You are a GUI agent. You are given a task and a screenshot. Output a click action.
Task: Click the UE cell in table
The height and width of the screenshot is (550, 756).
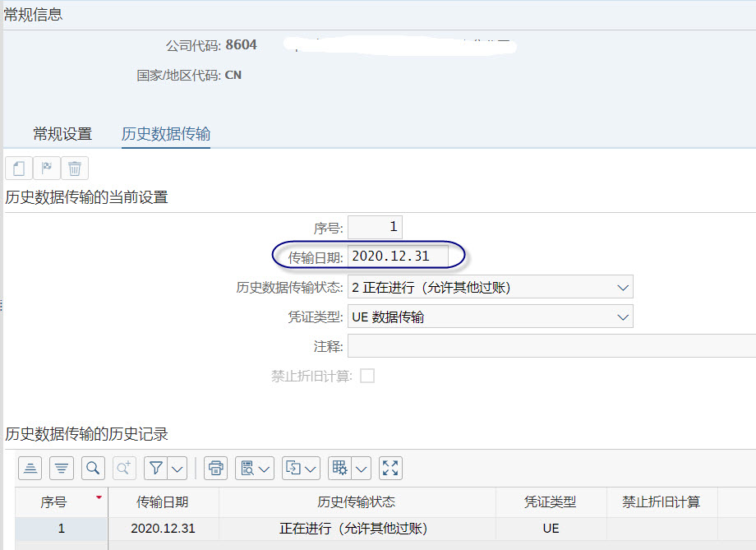coord(551,529)
